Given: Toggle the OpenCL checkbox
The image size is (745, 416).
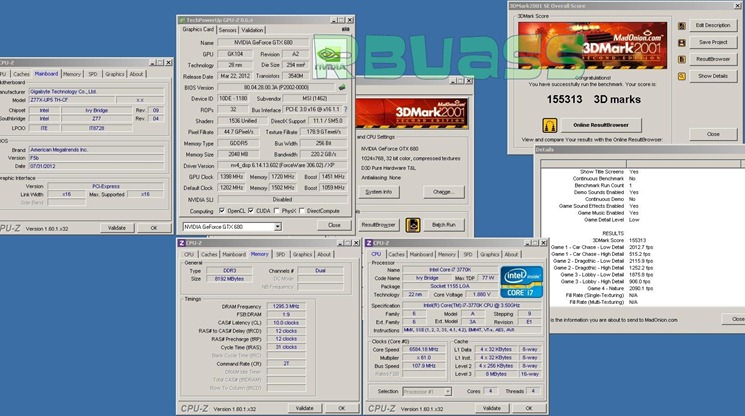Looking at the screenshot, I should click(x=221, y=210).
